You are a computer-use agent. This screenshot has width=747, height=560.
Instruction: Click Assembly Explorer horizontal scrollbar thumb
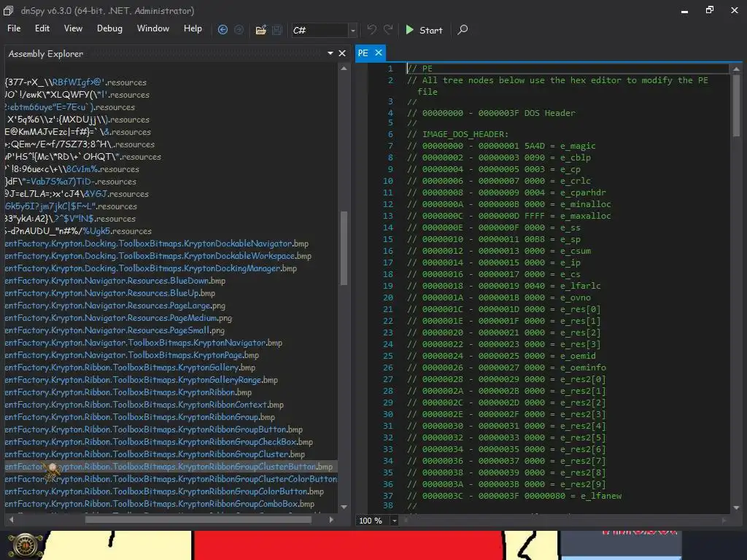[x=198, y=519]
